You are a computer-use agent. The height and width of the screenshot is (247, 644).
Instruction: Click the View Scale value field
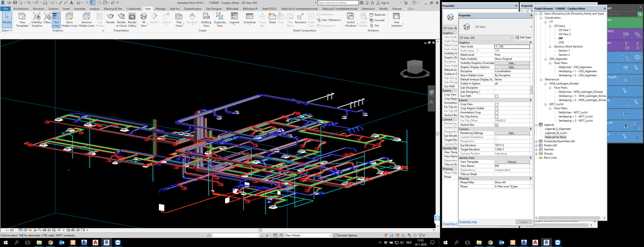click(512, 46)
